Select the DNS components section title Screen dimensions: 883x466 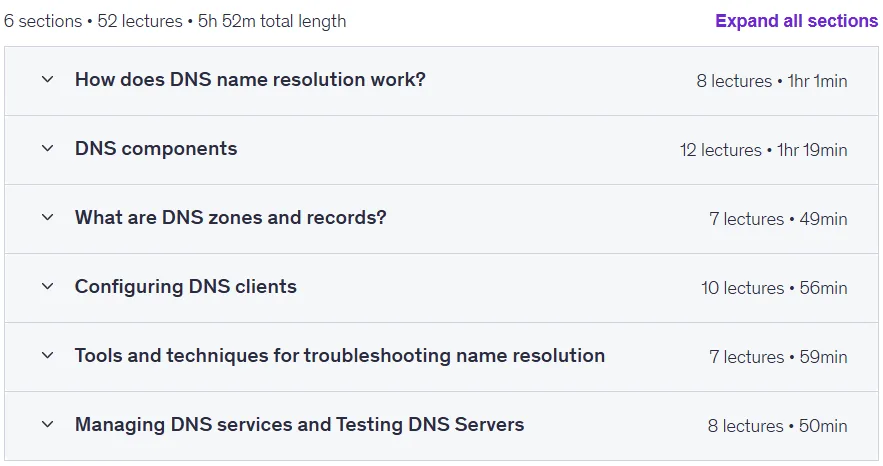point(156,149)
